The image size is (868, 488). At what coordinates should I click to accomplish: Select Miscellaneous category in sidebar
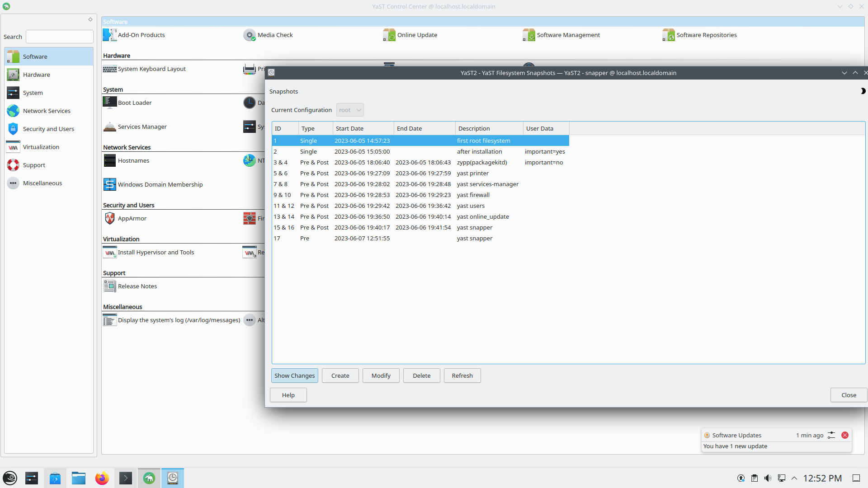tap(49, 183)
